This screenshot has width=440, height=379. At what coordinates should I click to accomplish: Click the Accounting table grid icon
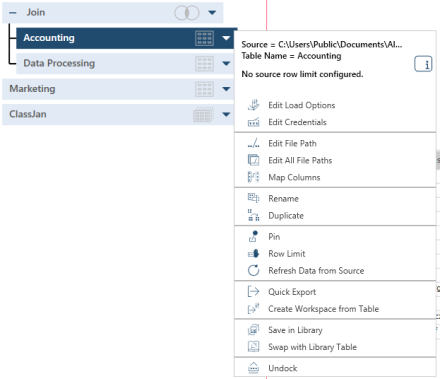point(204,38)
